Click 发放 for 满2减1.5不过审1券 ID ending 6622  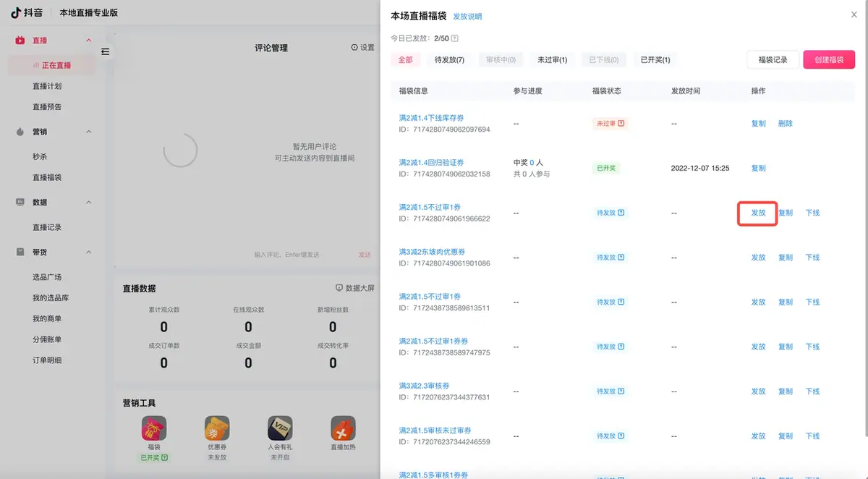pyautogui.click(x=758, y=213)
